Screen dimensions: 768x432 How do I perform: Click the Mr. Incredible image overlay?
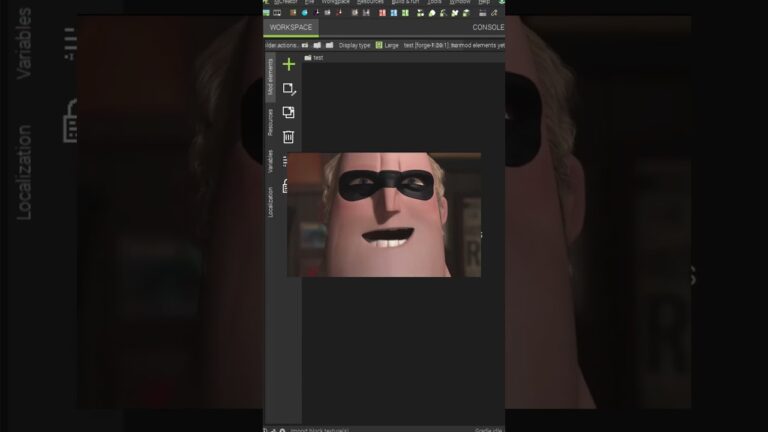384,214
